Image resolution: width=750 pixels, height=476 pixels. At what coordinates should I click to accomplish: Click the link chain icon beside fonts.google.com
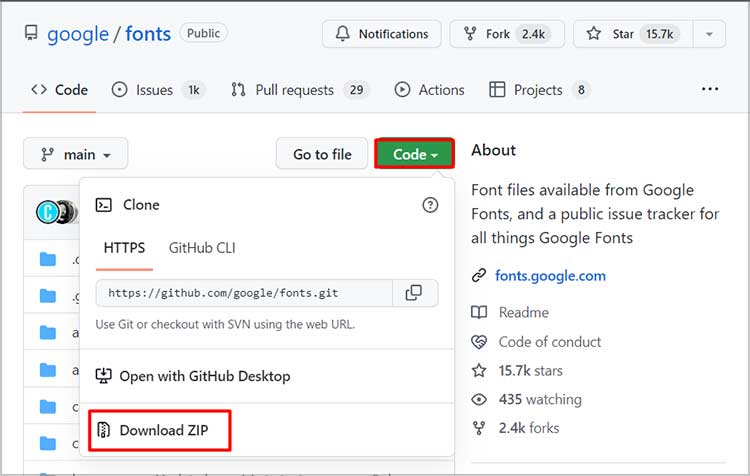pos(479,276)
